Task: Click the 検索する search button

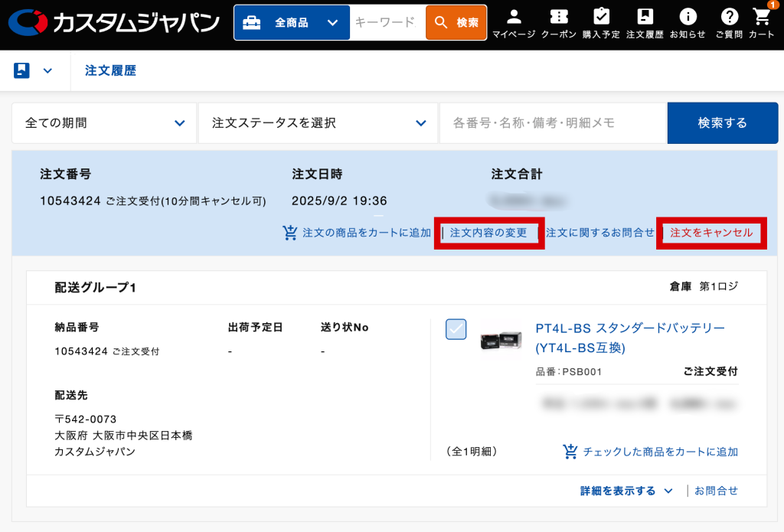Action: tap(722, 122)
